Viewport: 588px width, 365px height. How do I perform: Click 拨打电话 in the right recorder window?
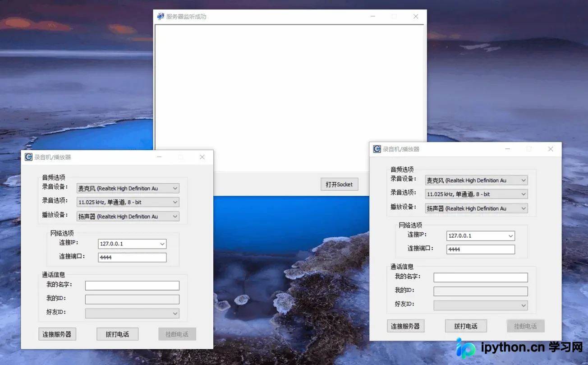pyautogui.click(x=466, y=326)
